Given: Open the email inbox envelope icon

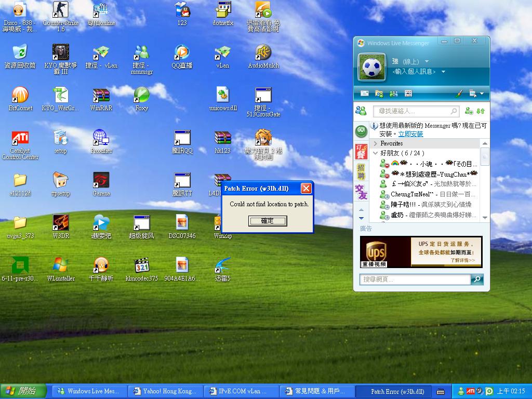Looking at the screenshot, I should pos(365,93).
